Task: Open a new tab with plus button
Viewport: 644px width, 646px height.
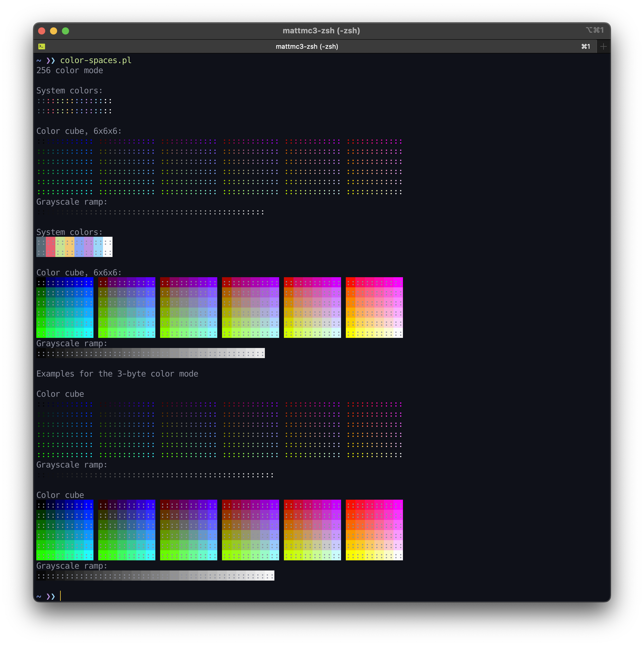Action: (x=604, y=46)
